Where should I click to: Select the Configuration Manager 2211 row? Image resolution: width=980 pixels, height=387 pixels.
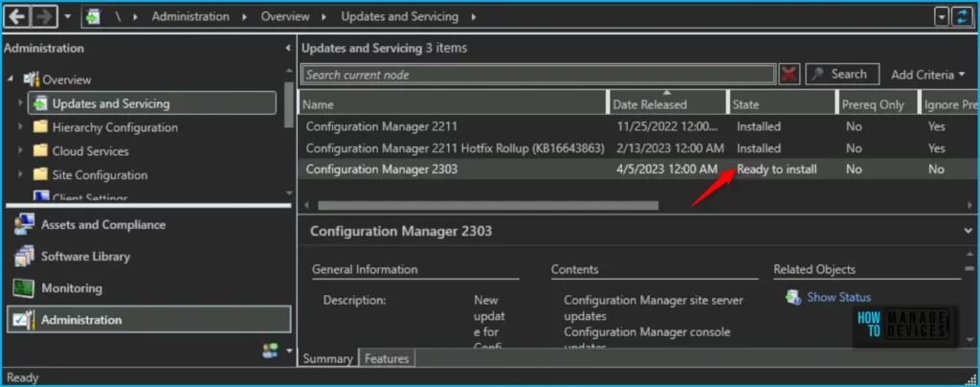click(x=638, y=126)
